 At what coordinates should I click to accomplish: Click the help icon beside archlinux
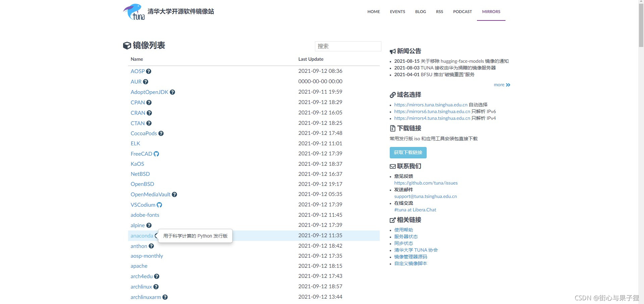156,287
